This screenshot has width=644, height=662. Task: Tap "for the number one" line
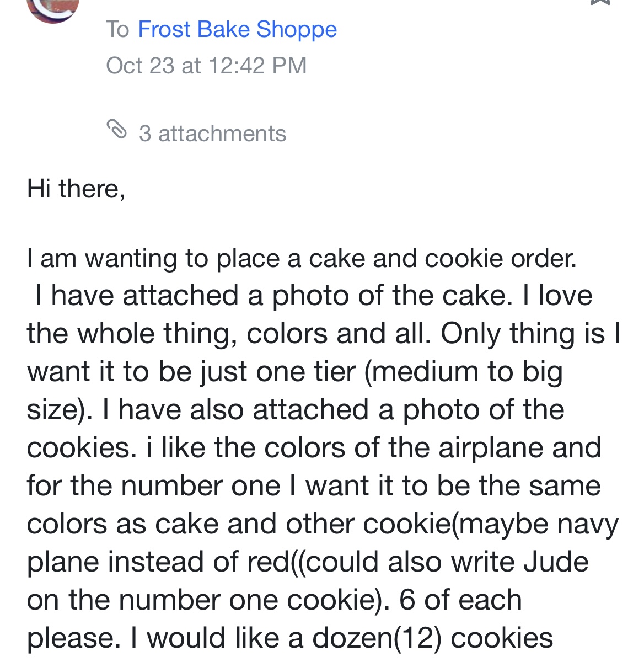[153, 485]
